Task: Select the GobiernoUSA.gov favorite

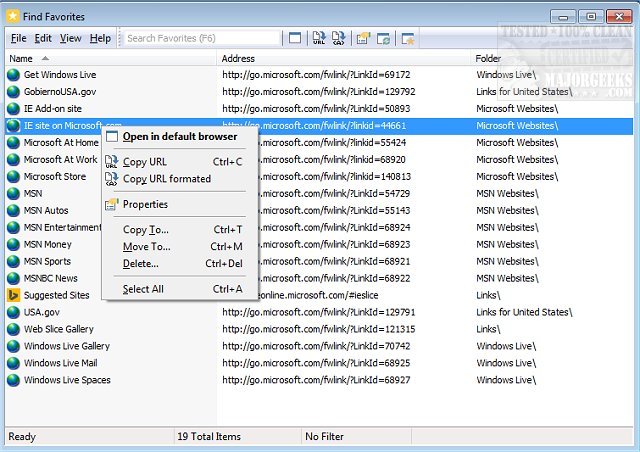Action: pos(60,92)
